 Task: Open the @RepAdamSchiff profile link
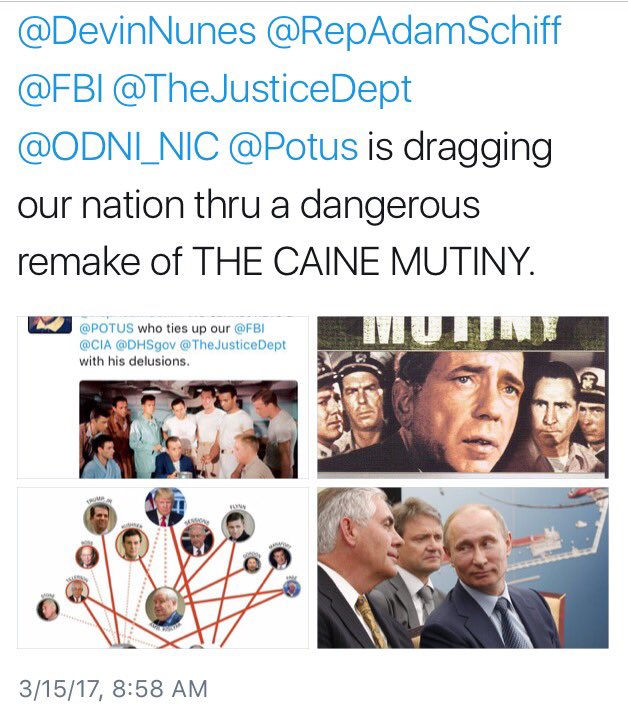click(414, 31)
